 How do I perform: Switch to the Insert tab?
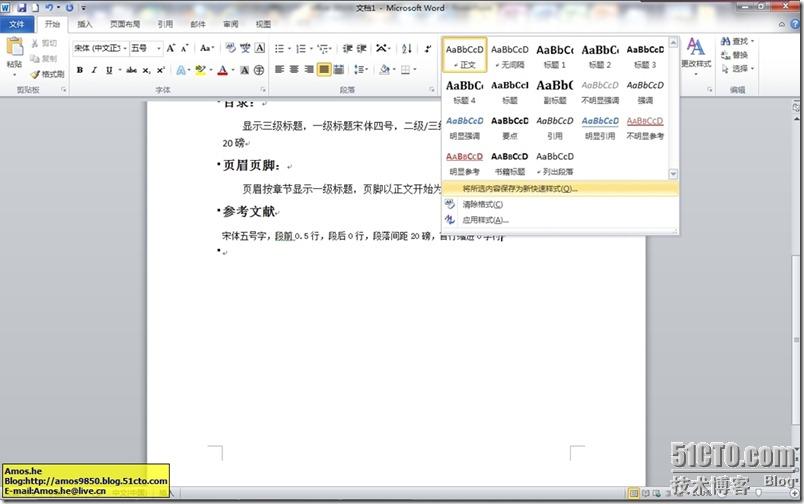pos(85,24)
